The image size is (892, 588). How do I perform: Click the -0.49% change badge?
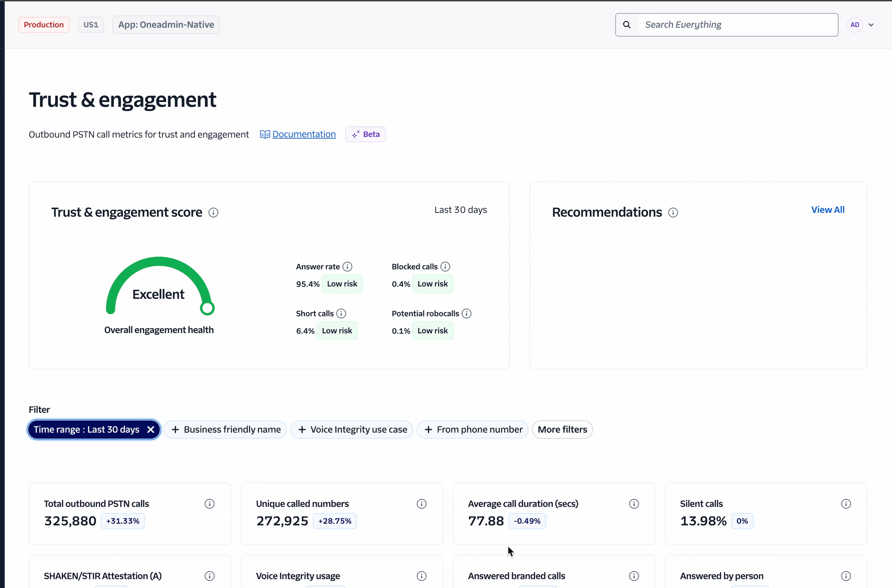[x=527, y=521]
